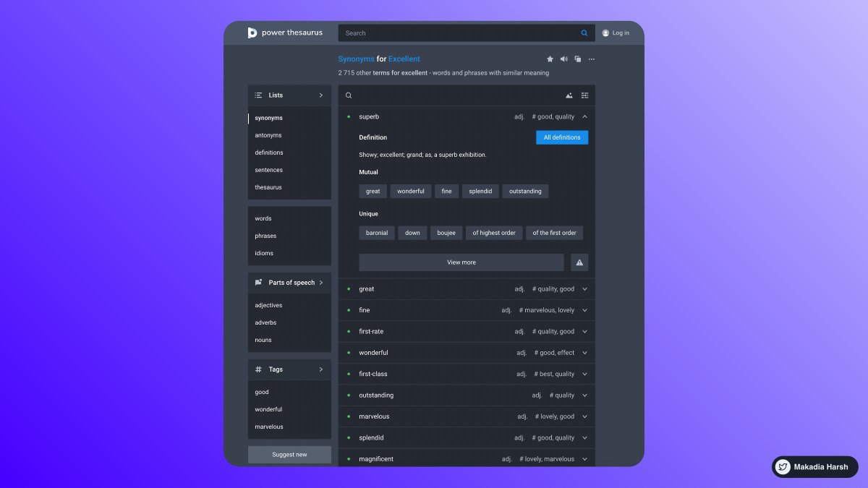This screenshot has height=488, width=868.
Task: Open definitions in the Lists menu
Action: (269, 153)
